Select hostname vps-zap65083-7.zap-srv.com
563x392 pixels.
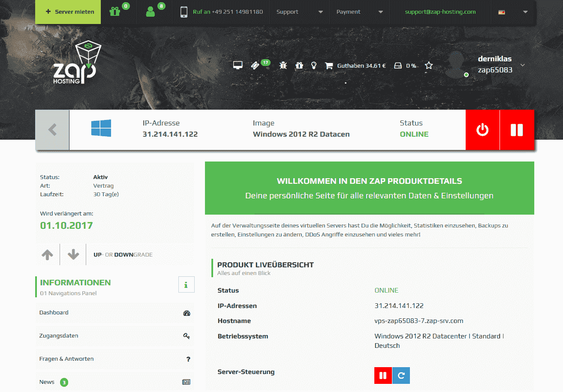tap(419, 321)
